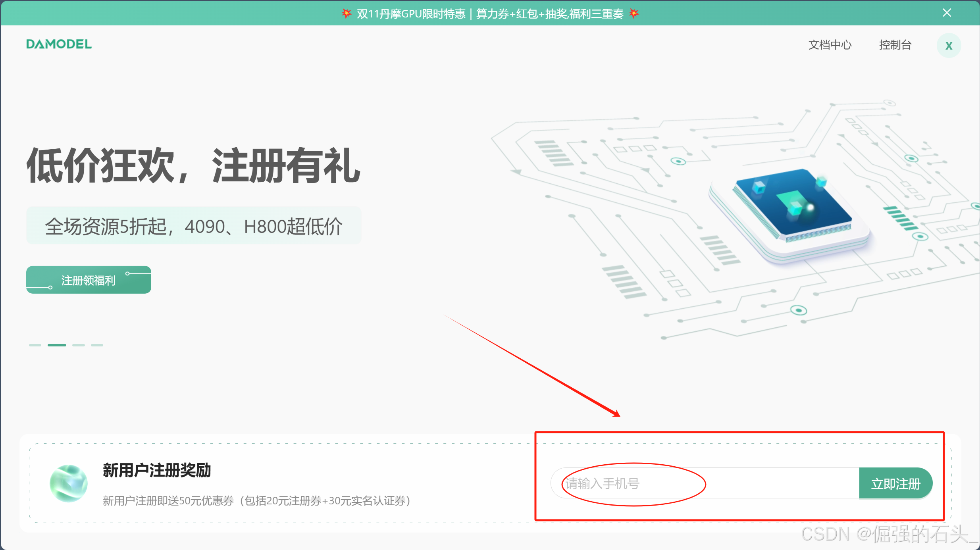Click the 新用户注册奖励 heading
The width and height of the screenshot is (980, 550).
[157, 470]
